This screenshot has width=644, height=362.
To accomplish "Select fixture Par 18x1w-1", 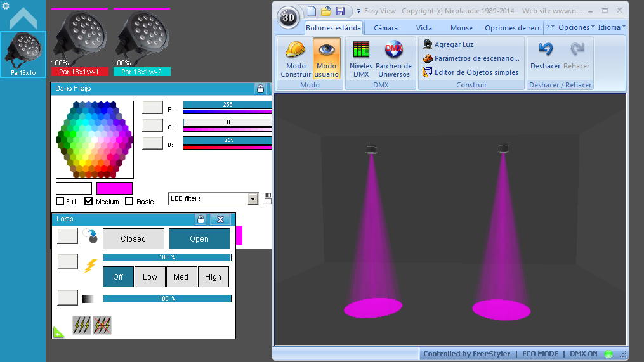I will [80, 42].
